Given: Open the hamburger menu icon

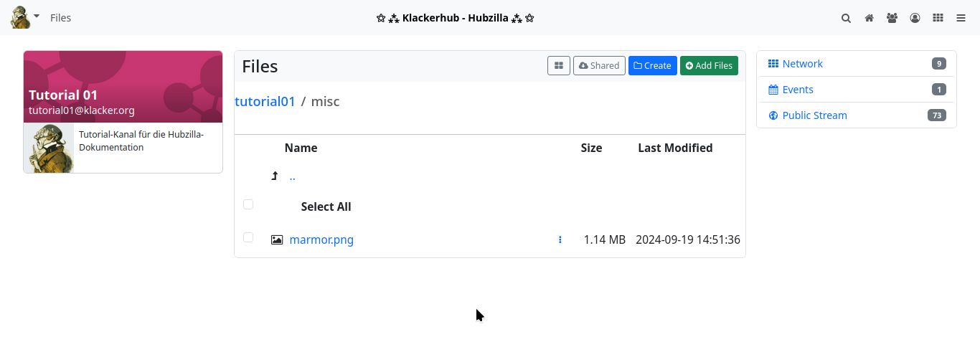Looking at the screenshot, I should 961,18.
